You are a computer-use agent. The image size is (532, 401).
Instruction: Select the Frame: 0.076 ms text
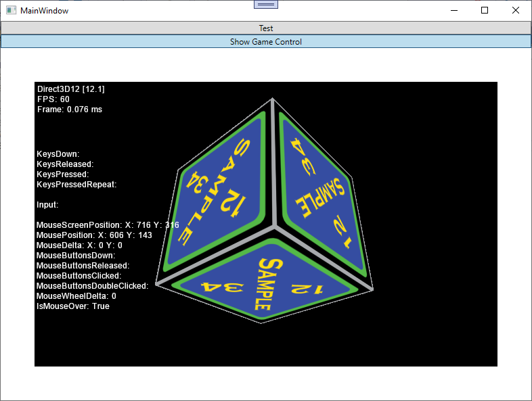point(70,110)
